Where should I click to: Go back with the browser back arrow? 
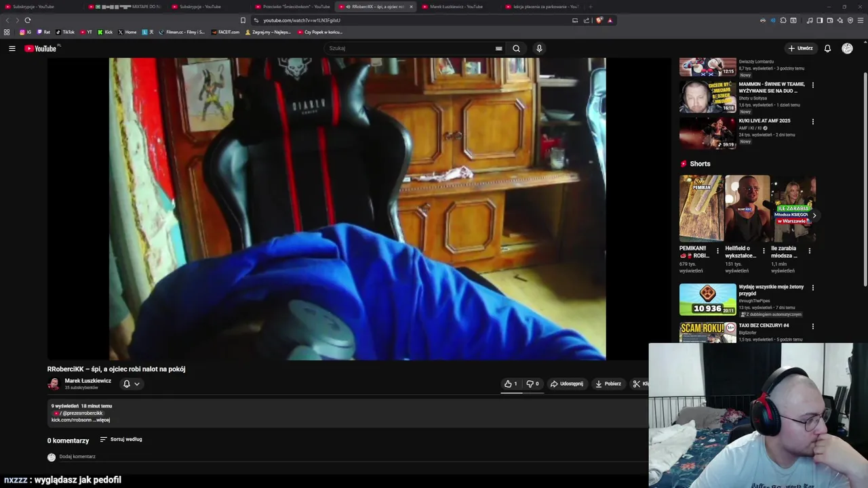(x=7, y=20)
